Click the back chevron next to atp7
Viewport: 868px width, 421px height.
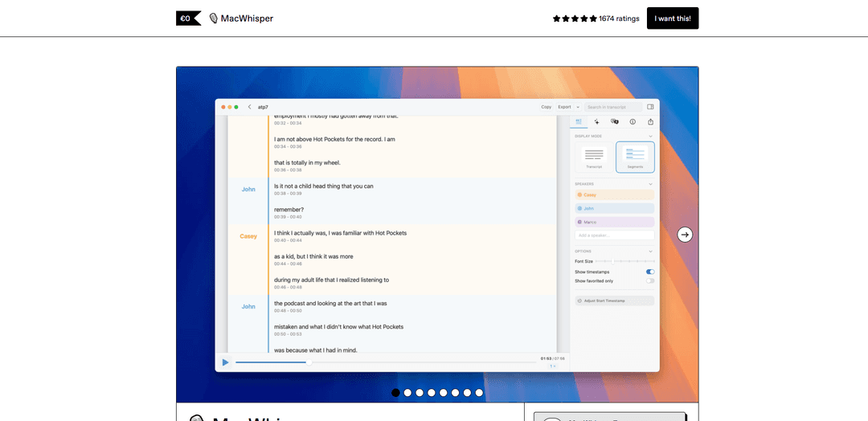pos(250,107)
